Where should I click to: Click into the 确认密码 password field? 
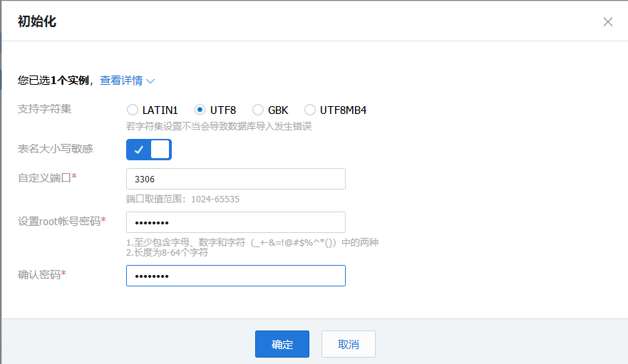click(x=236, y=276)
